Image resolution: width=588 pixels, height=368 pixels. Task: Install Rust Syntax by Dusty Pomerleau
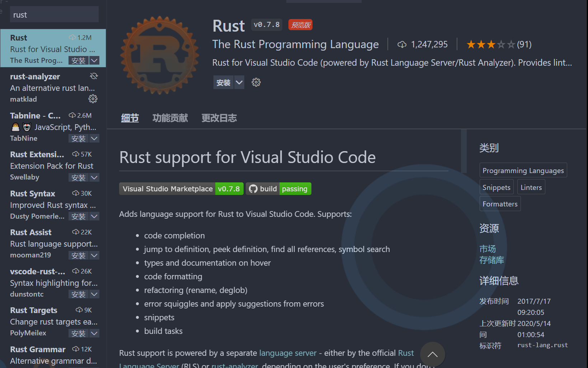pos(79,216)
